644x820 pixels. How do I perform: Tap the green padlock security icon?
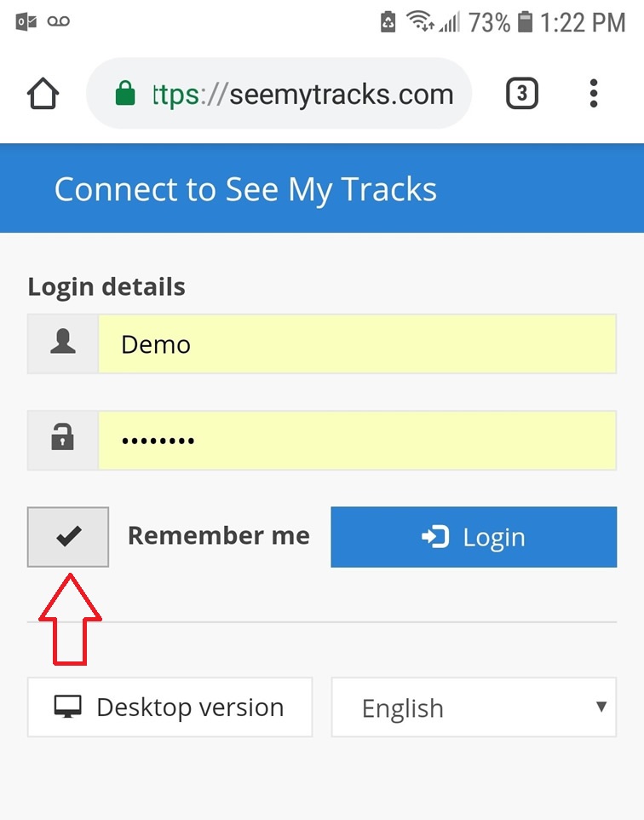click(125, 93)
